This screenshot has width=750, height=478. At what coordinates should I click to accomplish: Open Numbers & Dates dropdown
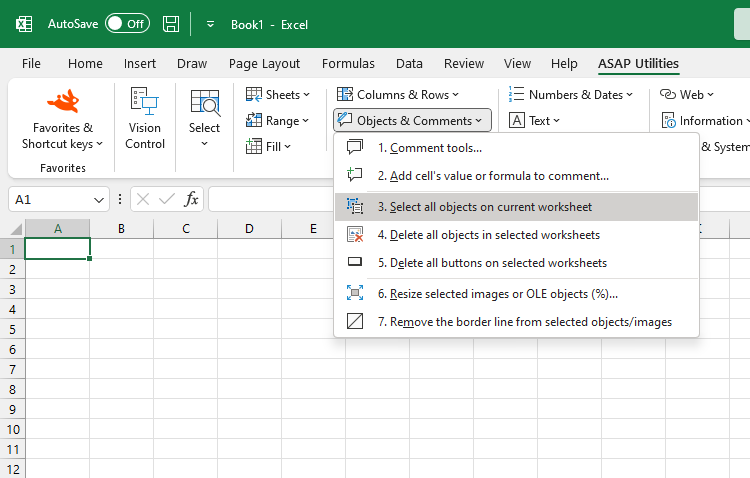point(570,95)
